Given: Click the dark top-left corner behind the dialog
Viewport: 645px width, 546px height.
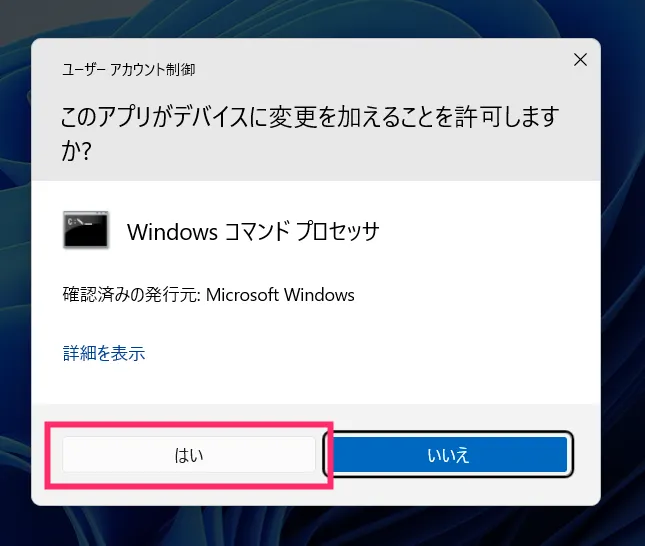Looking at the screenshot, I should (x=14, y=21).
